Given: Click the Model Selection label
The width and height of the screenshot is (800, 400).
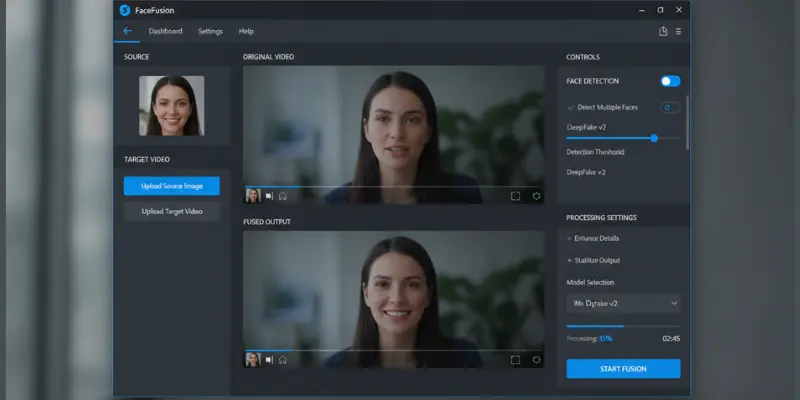Looking at the screenshot, I should pyautogui.click(x=590, y=282).
